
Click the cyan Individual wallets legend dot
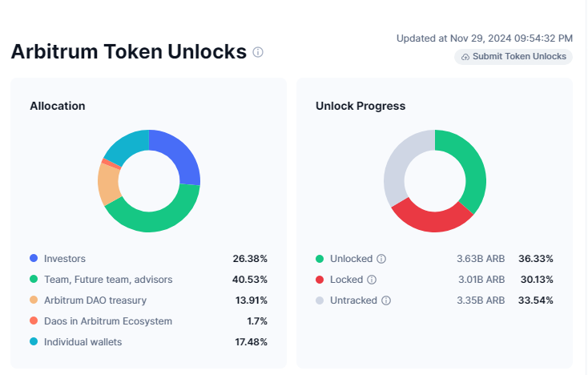point(34,342)
